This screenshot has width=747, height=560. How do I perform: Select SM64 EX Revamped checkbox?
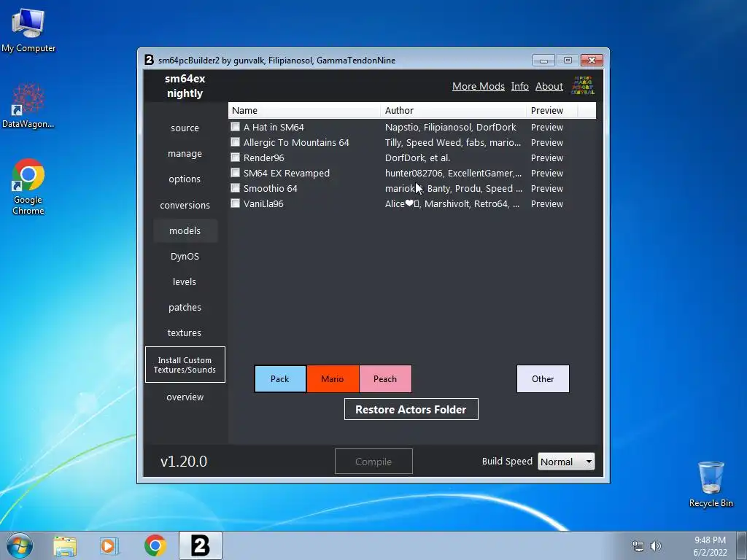click(236, 172)
